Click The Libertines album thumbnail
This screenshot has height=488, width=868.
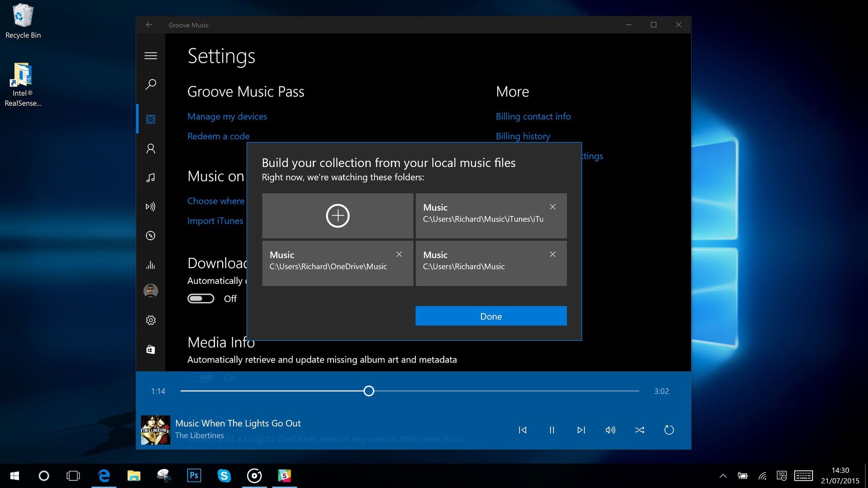click(x=154, y=430)
